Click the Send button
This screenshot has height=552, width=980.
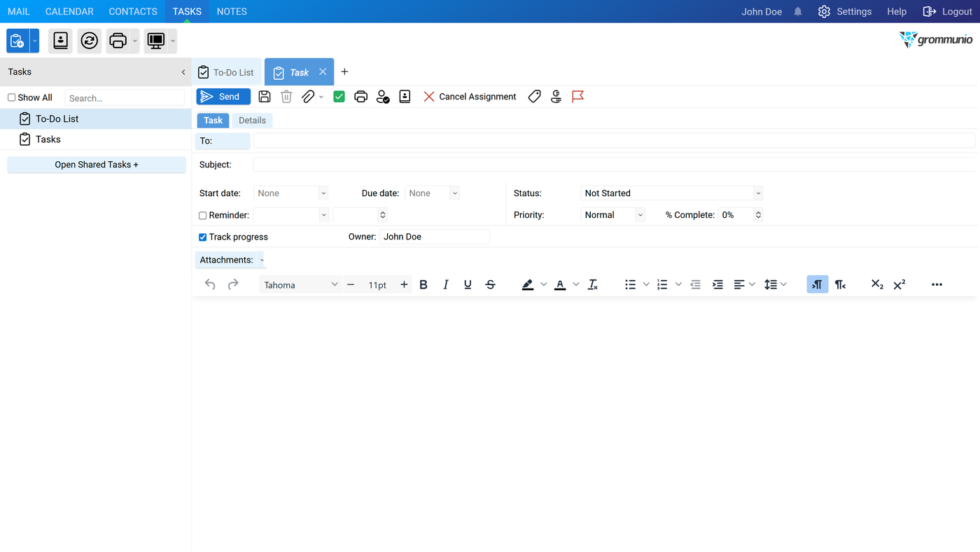(x=223, y=97)
